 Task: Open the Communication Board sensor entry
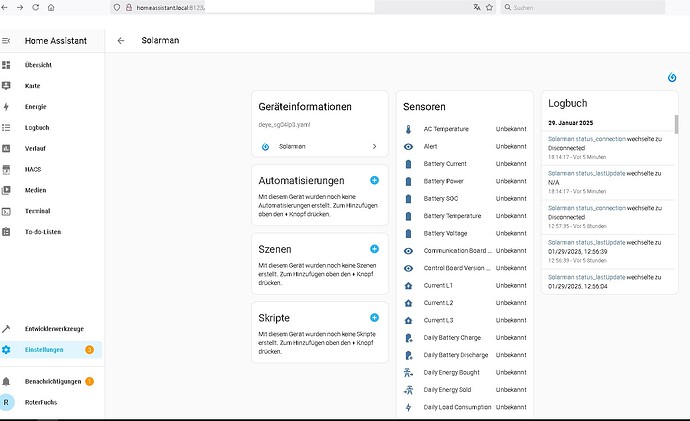click(465, 251)
